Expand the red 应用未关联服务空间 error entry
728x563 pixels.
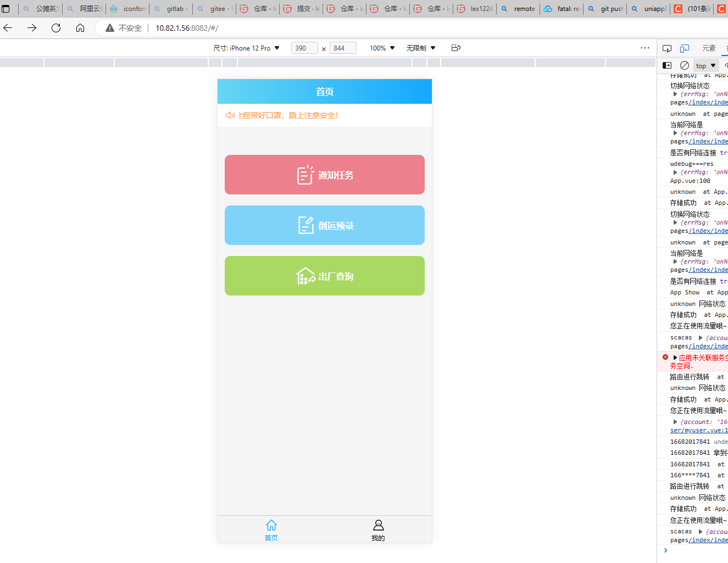[x=675, y=358]
